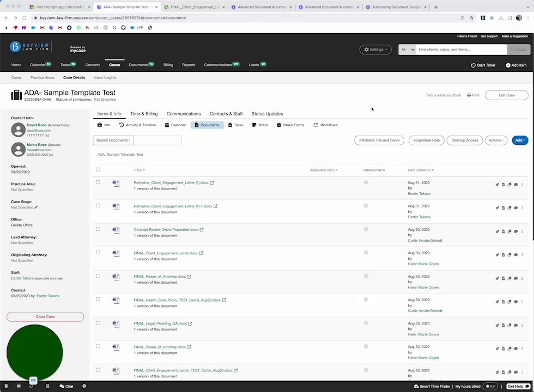Image resolution: width=534 pixels, height=392 pixels.
Task: Open the Activity & Timeline subtab
Action: coord(137,125)
